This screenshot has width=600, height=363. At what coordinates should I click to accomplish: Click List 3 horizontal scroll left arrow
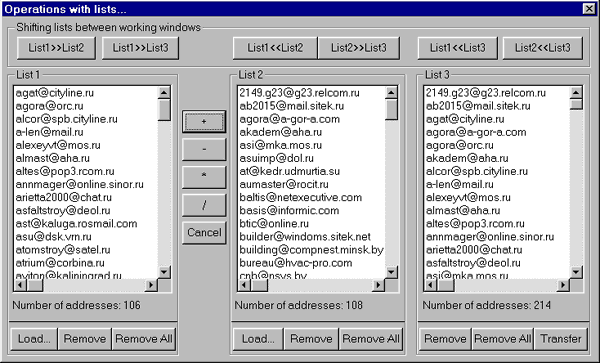431,285
